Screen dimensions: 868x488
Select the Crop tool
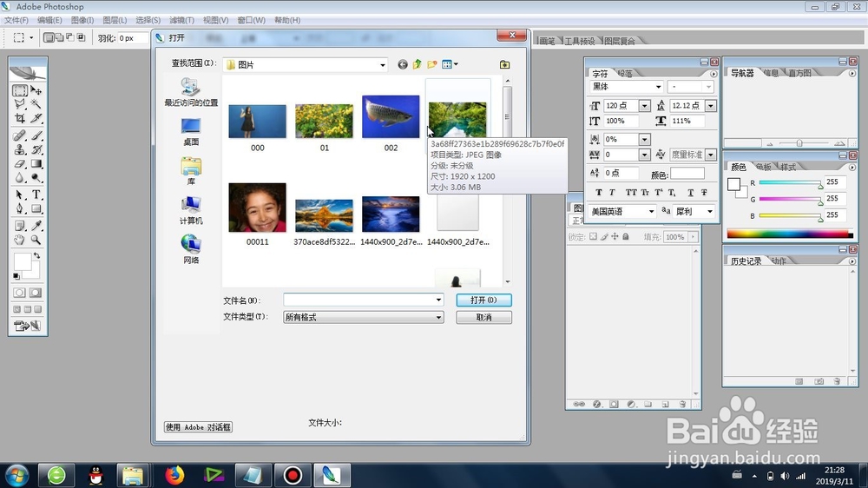[x=19, y=118]
